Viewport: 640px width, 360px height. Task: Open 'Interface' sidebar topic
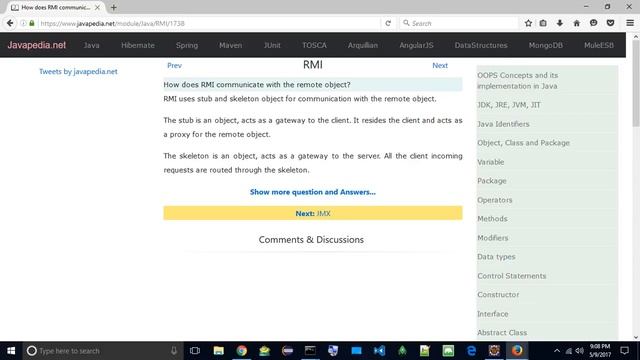[493, 314]
